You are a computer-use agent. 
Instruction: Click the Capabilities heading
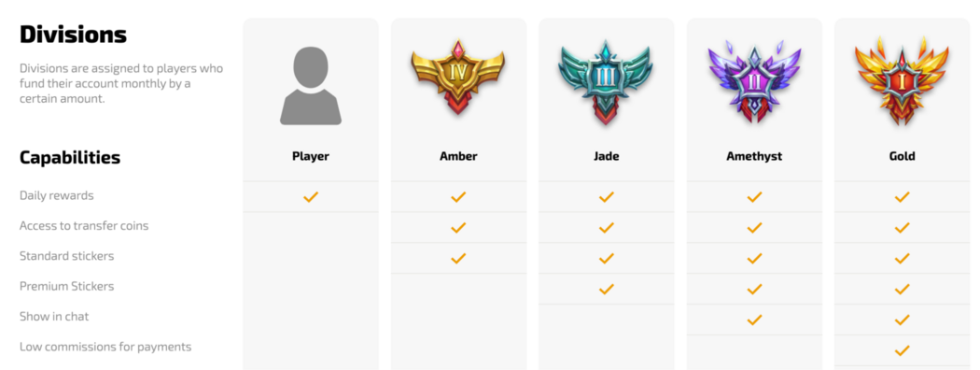pyautogui.click(x=70, y=157)
